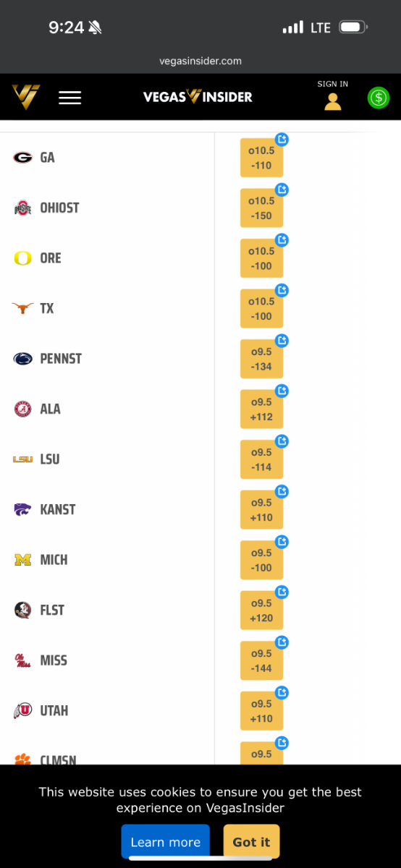This screenshot has height=868, width=401.
Task: Select Kansas State o9.5 +110 odds
Action: (x=261, y=510)
